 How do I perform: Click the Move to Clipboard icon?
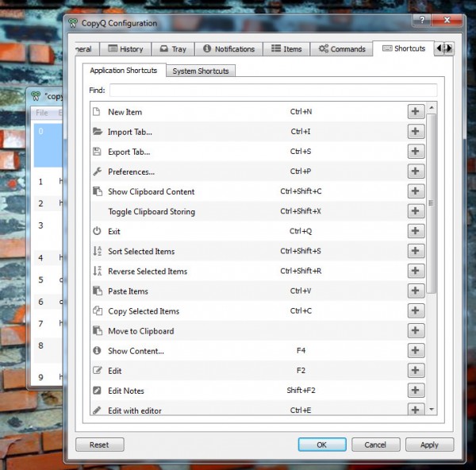coord(97,330)
